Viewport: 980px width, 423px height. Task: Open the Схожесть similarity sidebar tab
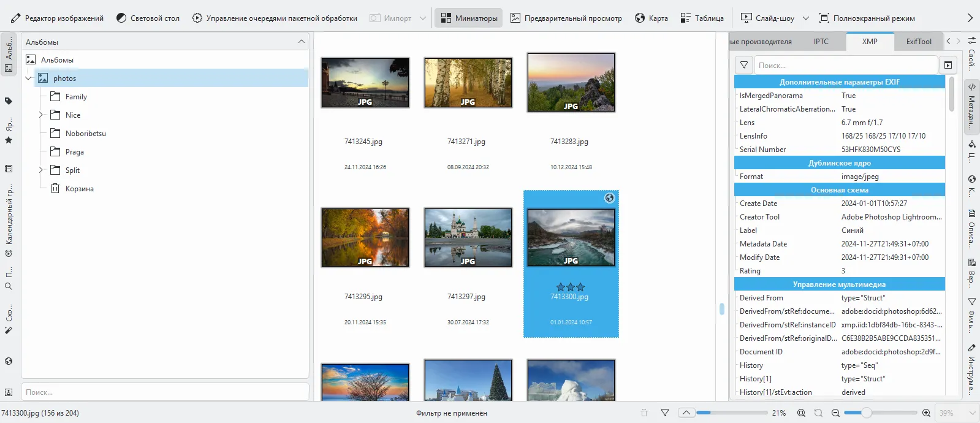tap(9, 320)
